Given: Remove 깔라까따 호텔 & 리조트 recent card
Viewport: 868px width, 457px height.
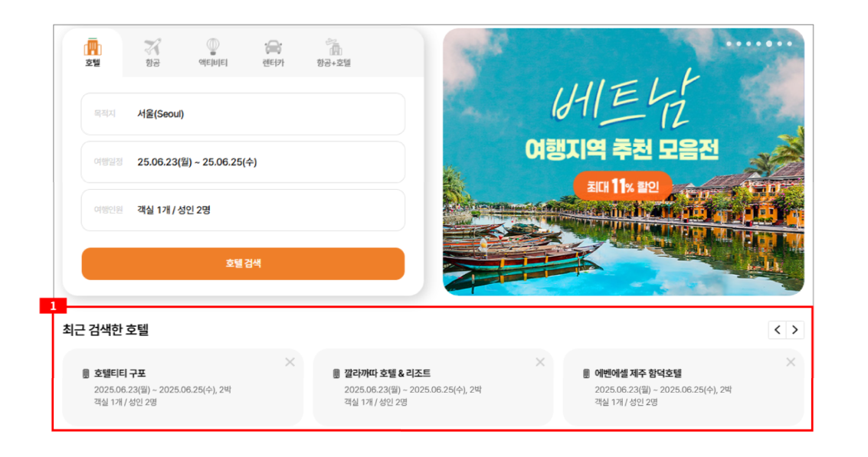Looking at the screenshot, I should click(x=540, y=362).
